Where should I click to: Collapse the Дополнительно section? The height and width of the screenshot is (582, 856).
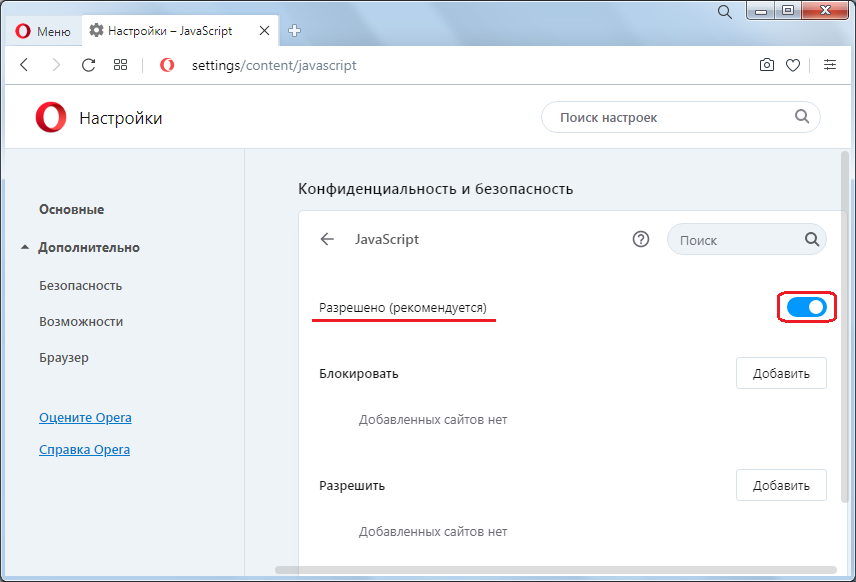coord(88,247)
